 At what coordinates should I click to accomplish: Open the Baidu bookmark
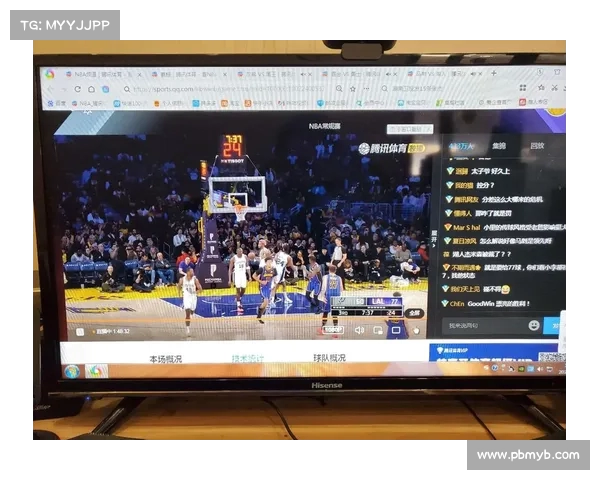(57, 103)
